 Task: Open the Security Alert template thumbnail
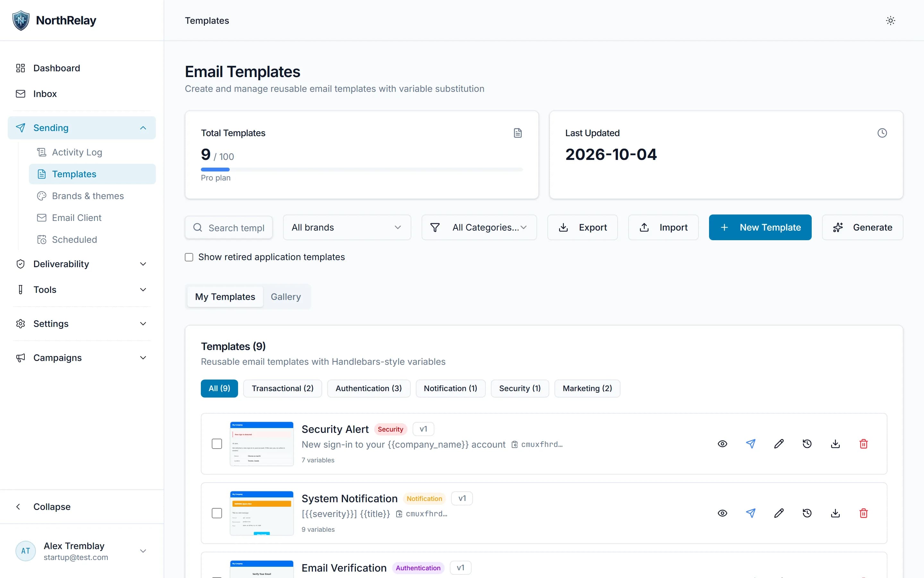click(261, 444)
